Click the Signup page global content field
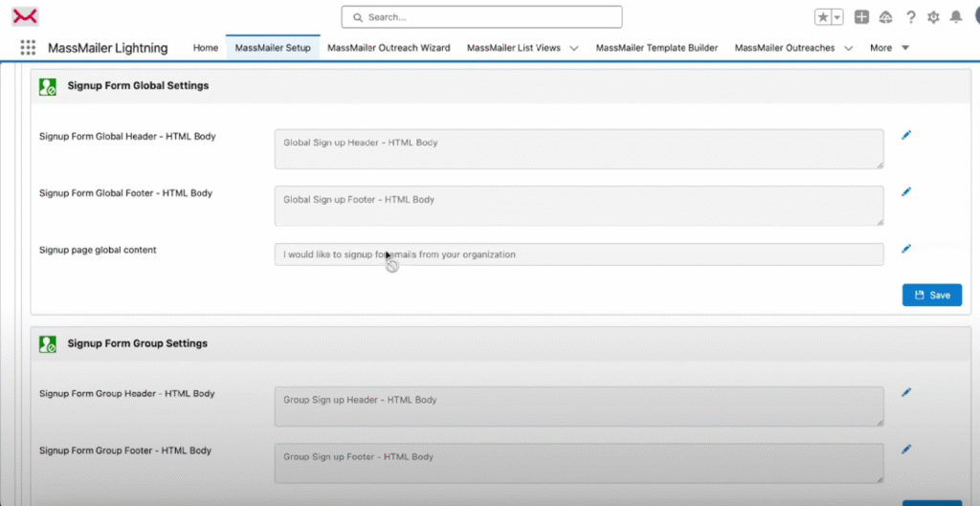This screenshot has width=980, height=506. [x=579, y=254]
